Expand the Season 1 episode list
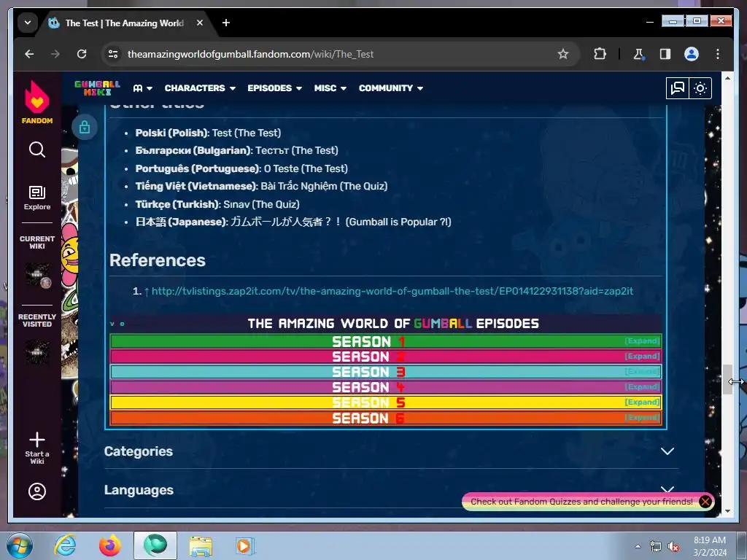This screenshot has width=747, height=560. (642, 341)
